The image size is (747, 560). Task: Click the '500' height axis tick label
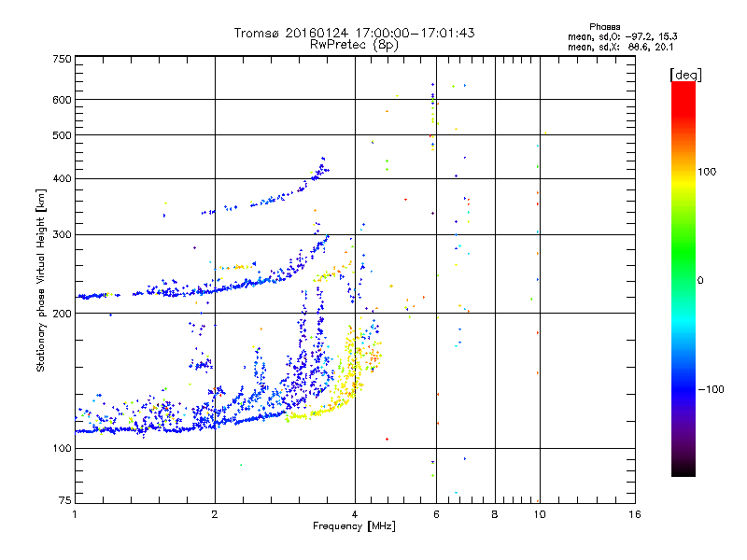click(x=62, y=135)
